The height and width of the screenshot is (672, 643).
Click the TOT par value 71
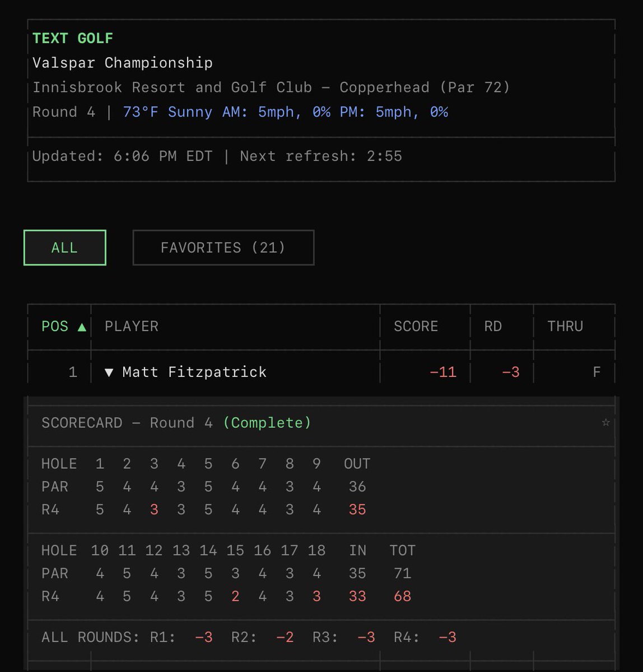402,573
